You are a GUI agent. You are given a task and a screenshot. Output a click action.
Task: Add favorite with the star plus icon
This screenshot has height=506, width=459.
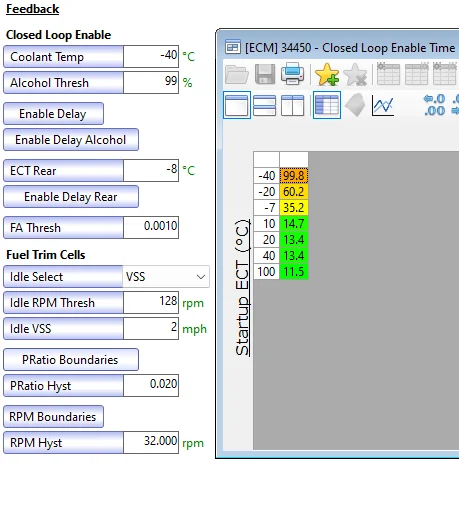[x=327, y=74]
